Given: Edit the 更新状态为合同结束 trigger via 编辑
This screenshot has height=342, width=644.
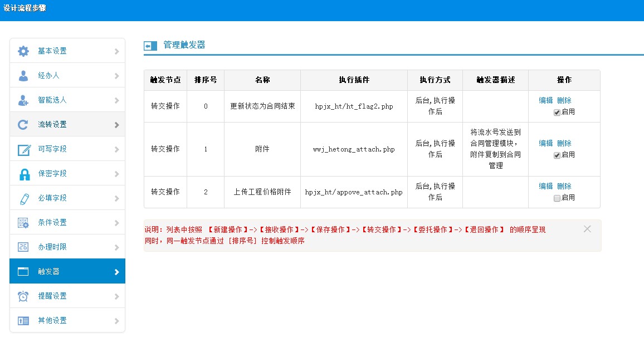Looking at the screenshot, I should pos(546,100).
